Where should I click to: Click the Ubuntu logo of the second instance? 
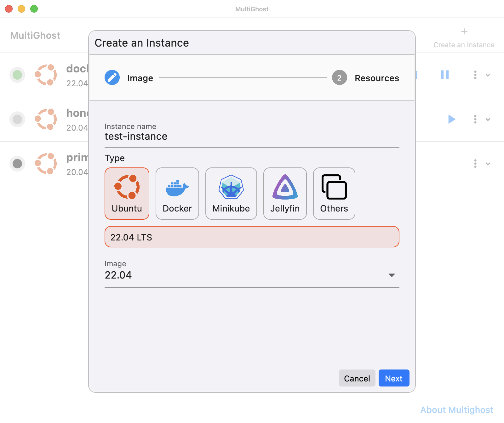click(46, 119)
